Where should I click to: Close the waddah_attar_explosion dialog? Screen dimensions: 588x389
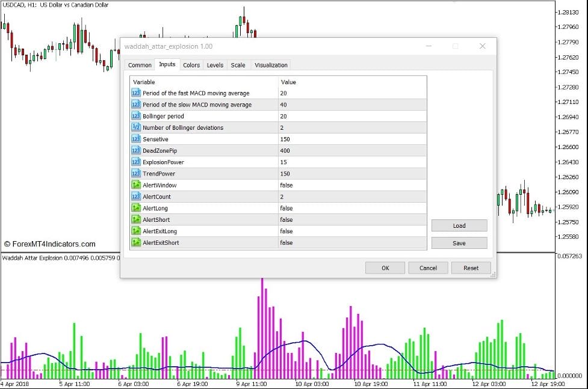(482, 46)
